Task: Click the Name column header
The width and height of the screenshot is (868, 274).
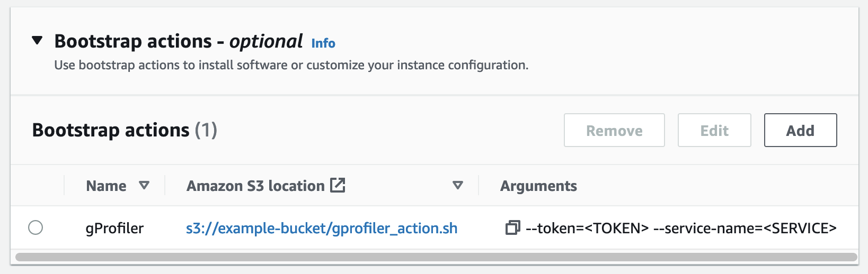Action: click(106, 186)
